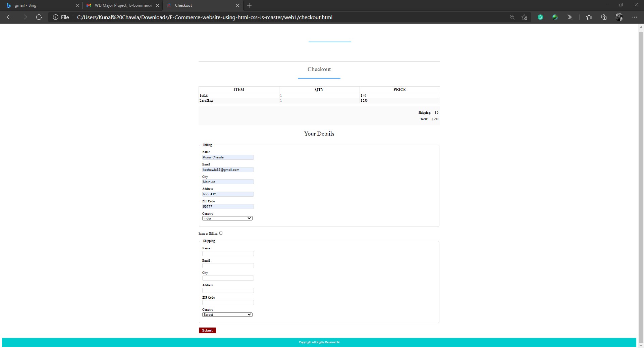
Task: Focus the Shipping ZIP Code field
Action: click(228, 303)
